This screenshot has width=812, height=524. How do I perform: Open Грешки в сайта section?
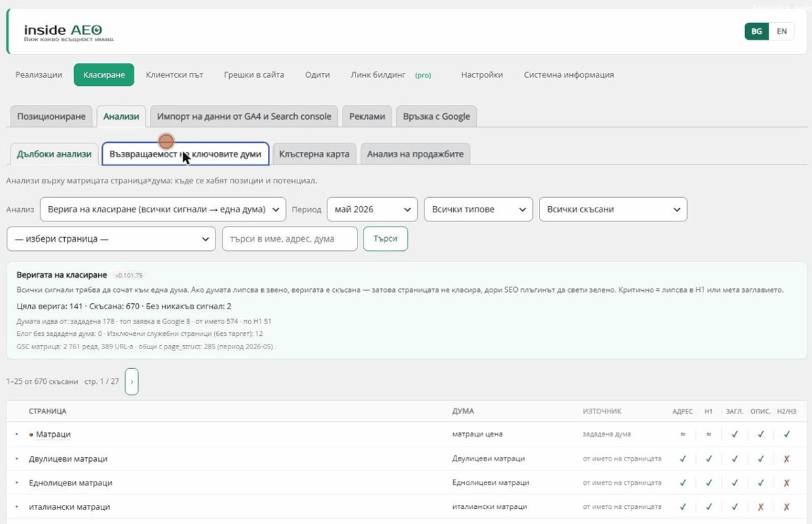tap(254, 75)
